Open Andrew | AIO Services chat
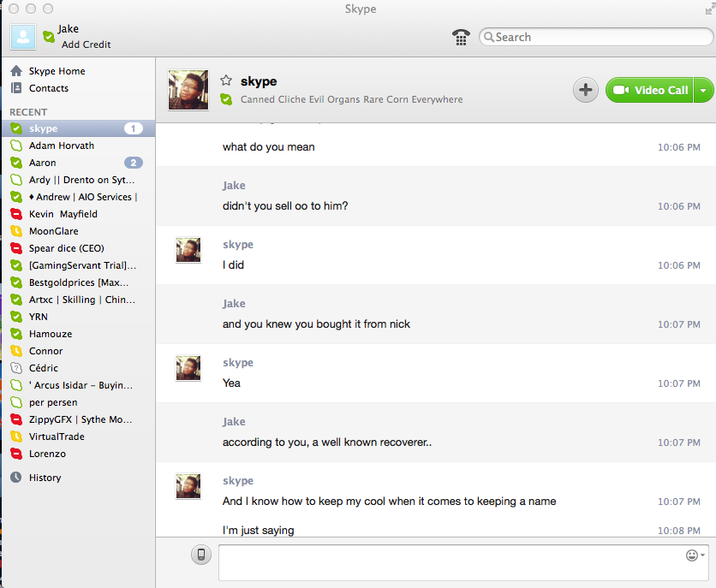This screenshot has width=716, height=588. 79,197
